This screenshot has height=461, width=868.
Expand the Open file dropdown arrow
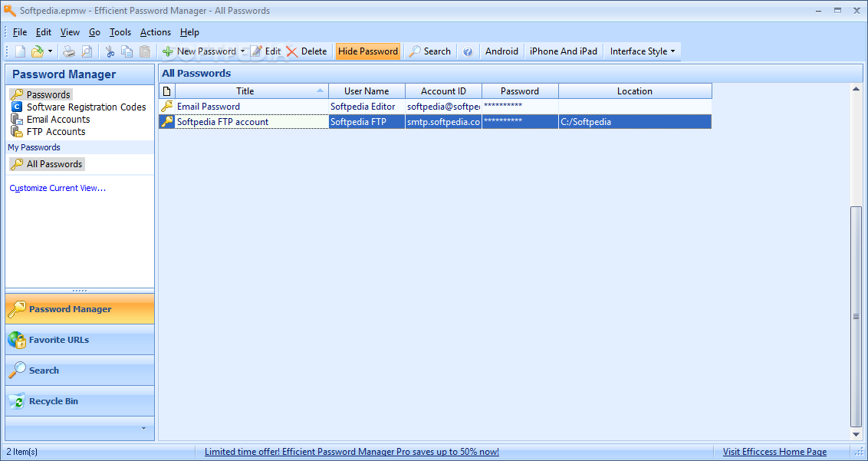pos(50,51)
